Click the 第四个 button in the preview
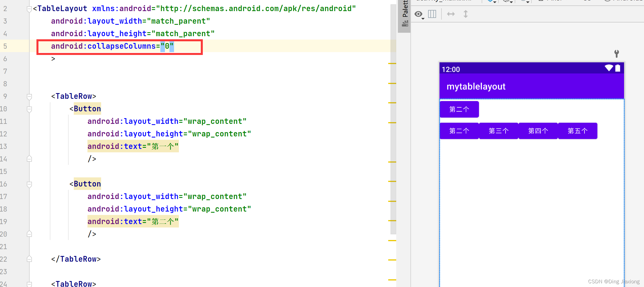Screen dimensions: 644x287 [x=538, y=131]
